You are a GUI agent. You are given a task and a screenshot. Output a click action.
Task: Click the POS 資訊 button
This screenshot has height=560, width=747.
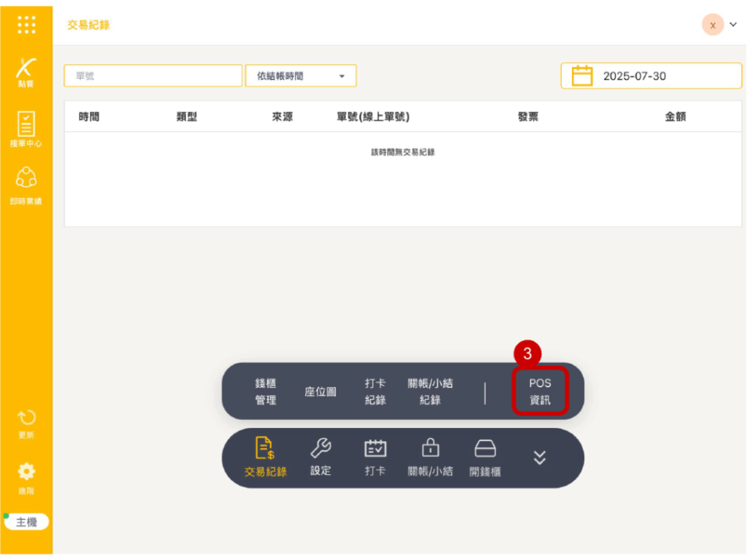540,392
